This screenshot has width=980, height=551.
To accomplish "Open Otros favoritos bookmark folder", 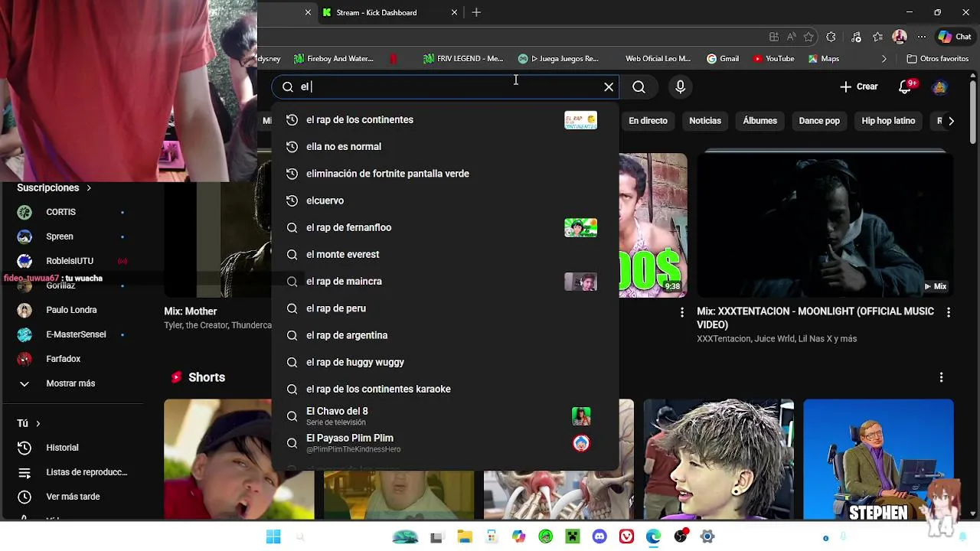I will [x=938, y=59].
